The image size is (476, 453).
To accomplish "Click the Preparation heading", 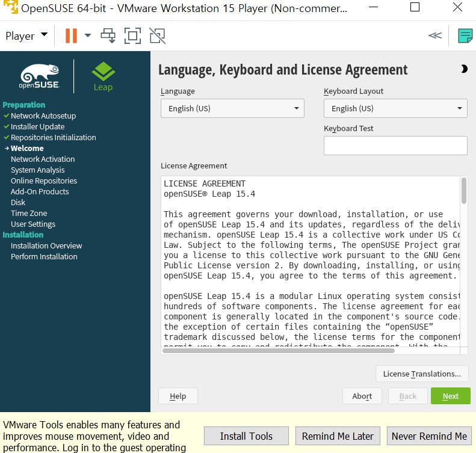I will tap(24, 105).
